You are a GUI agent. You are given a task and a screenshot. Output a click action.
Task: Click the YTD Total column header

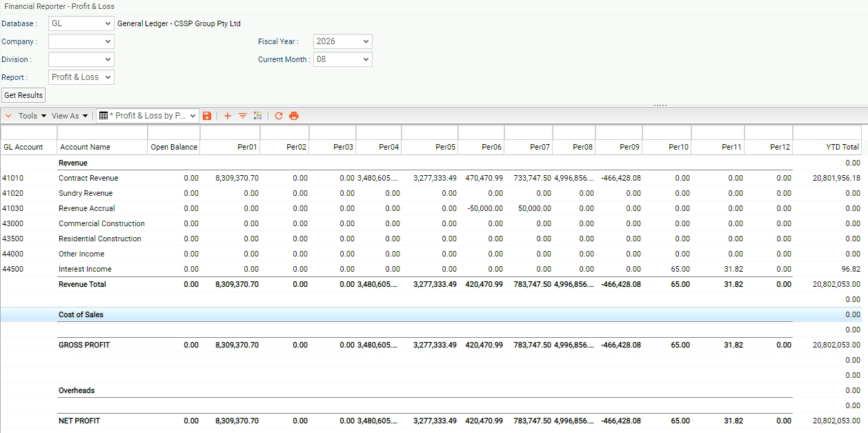827,147
